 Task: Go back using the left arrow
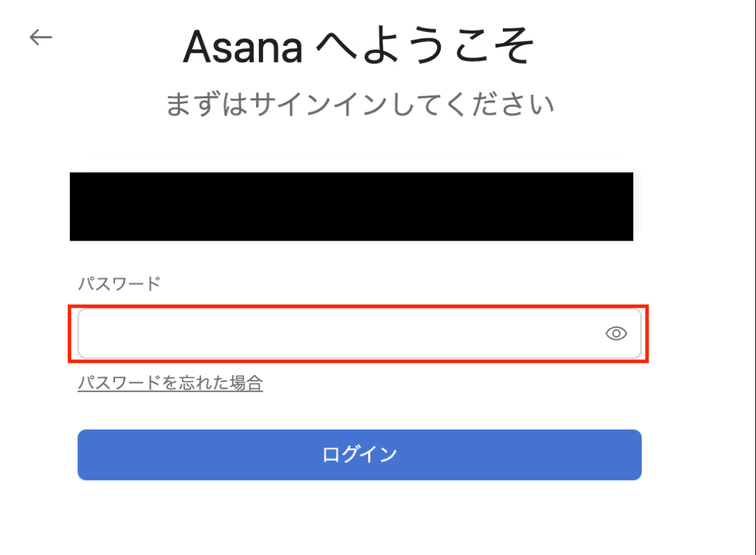41,37
